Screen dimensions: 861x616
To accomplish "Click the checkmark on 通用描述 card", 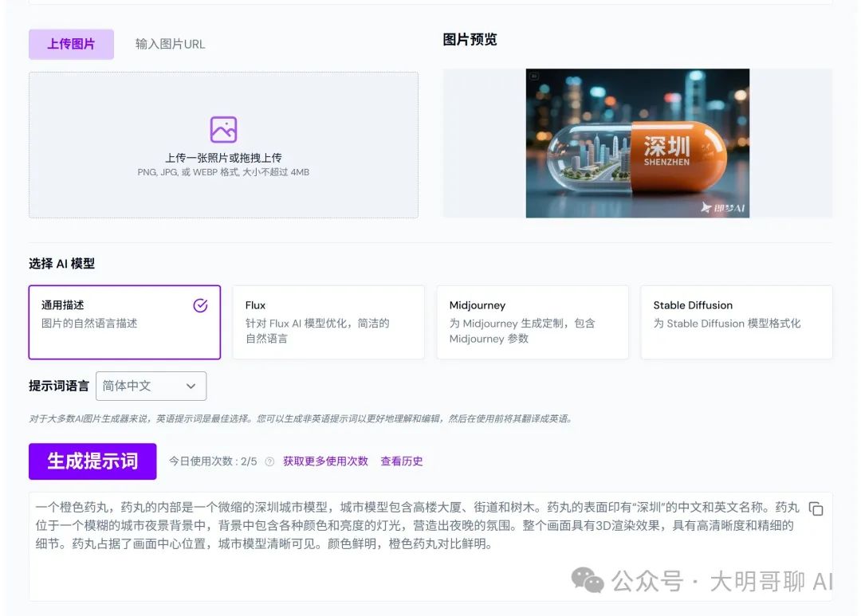I will pyautogui.click(x=200, y=305).
